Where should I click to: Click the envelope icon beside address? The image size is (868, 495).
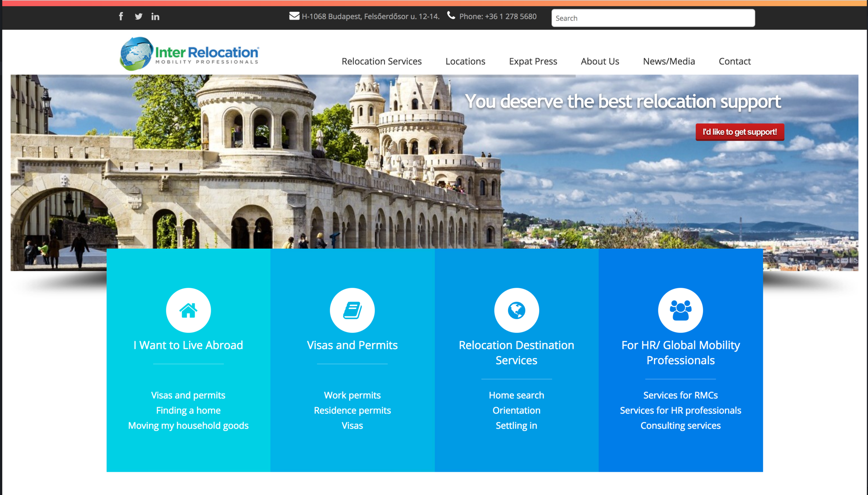[x=294, y=16]
